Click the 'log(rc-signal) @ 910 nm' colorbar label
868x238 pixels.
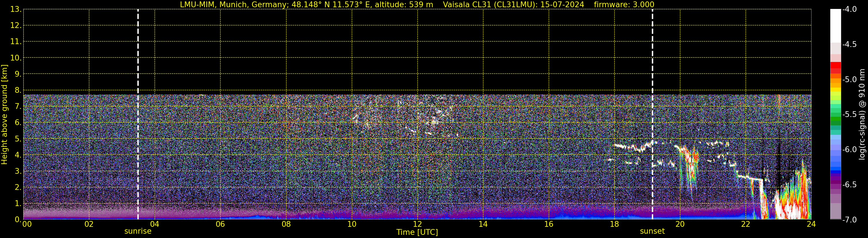tap(862, 114)
